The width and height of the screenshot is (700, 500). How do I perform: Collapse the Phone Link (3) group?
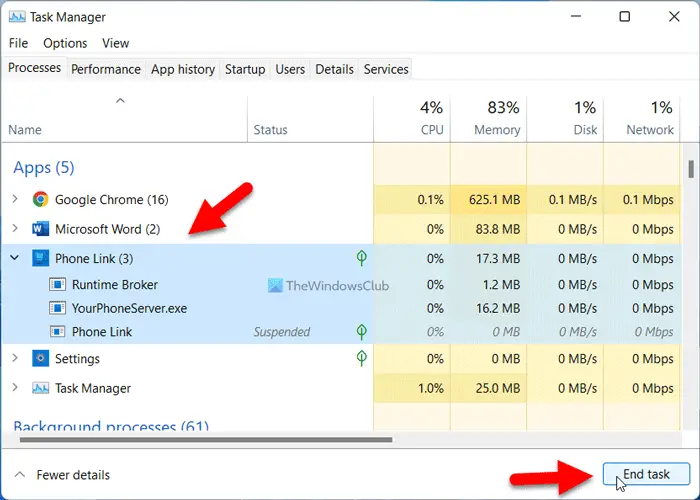[x=15, y=258]
